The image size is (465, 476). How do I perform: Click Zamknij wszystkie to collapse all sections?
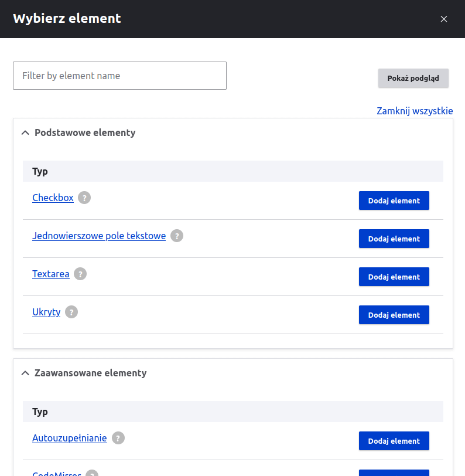coord(415,111)
